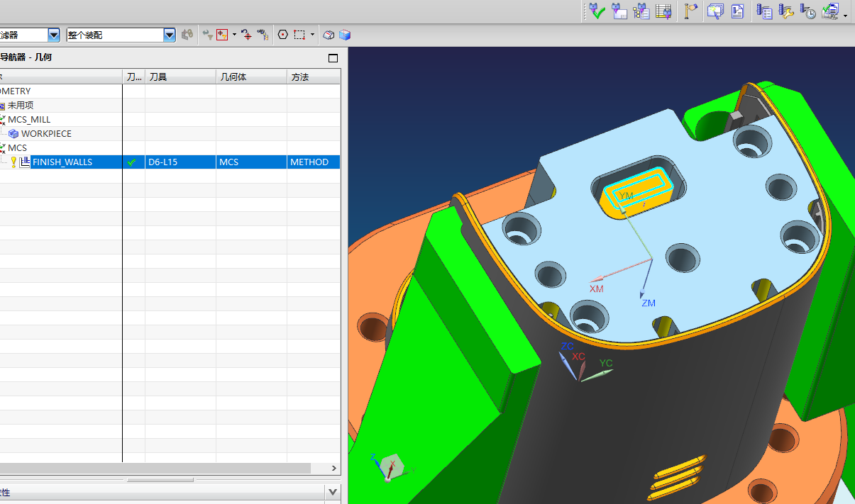
Task: Select the FINISH_WALLS operation
Action: coord(62,162)
